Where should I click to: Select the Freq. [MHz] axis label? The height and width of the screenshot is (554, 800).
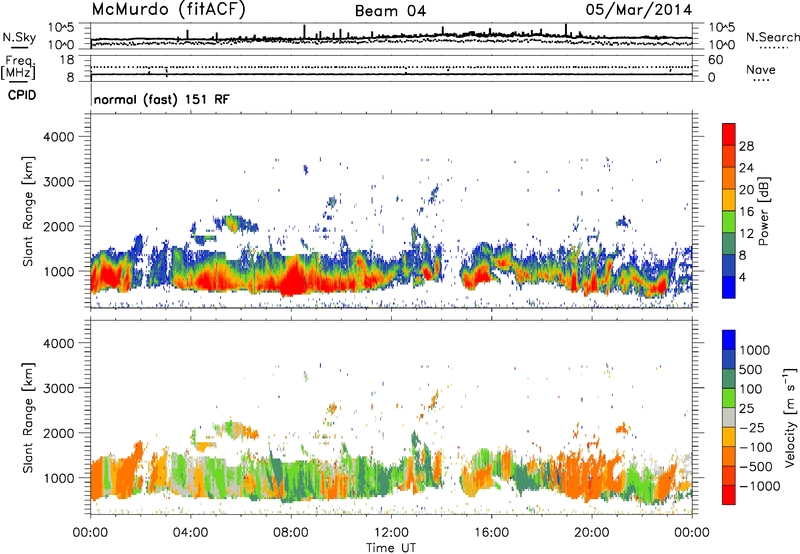20,68
